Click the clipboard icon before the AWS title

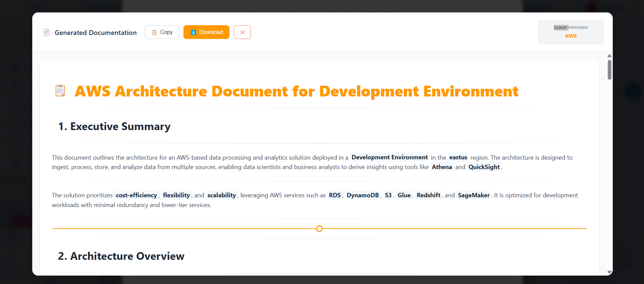[60, 91]
